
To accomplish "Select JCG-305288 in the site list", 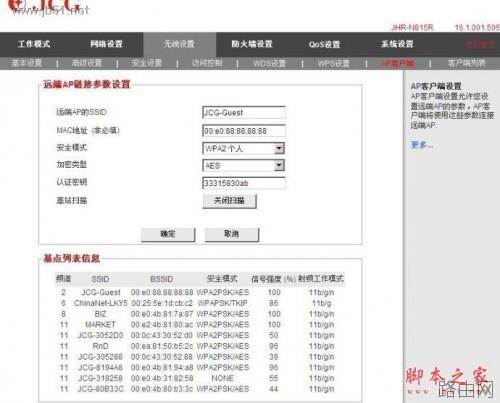I will (x=101, y=357).
